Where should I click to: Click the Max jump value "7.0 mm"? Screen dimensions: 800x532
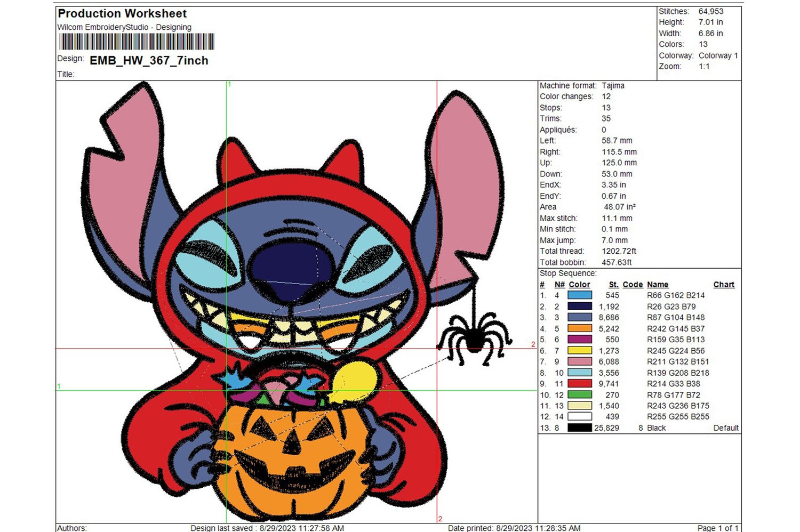click(x=614, y=240)
